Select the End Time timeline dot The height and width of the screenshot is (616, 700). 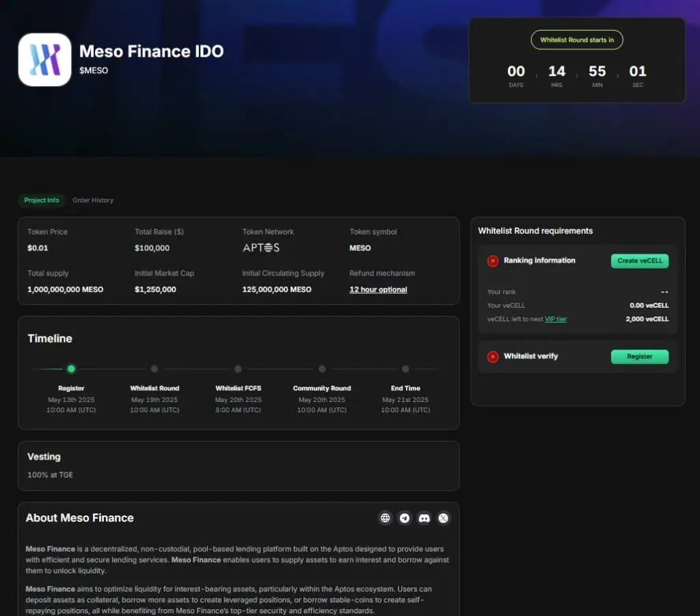pyautogui.click(x=405, y=369)
